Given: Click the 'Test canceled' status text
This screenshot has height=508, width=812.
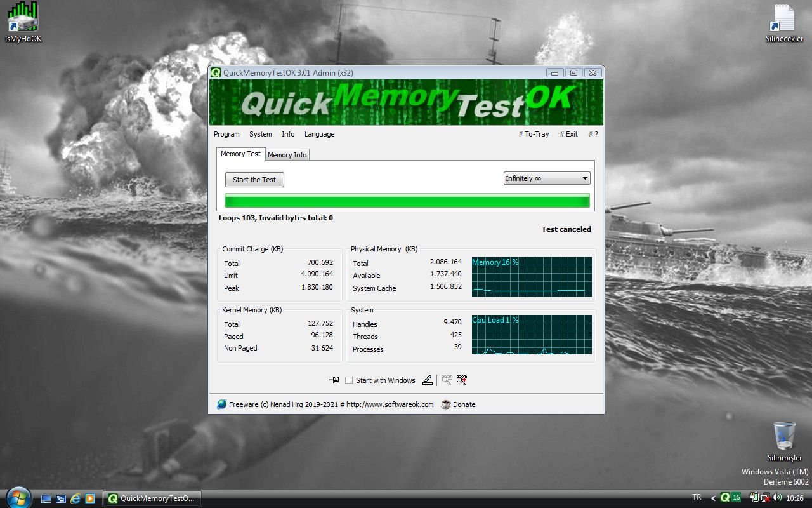Looking at the screenshot, I should coord(566,229).
